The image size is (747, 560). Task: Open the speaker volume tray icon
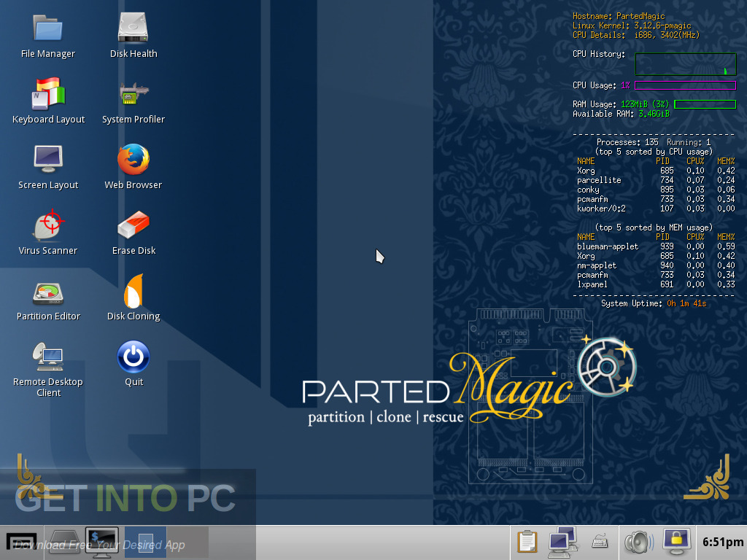[x=639, y=542]
